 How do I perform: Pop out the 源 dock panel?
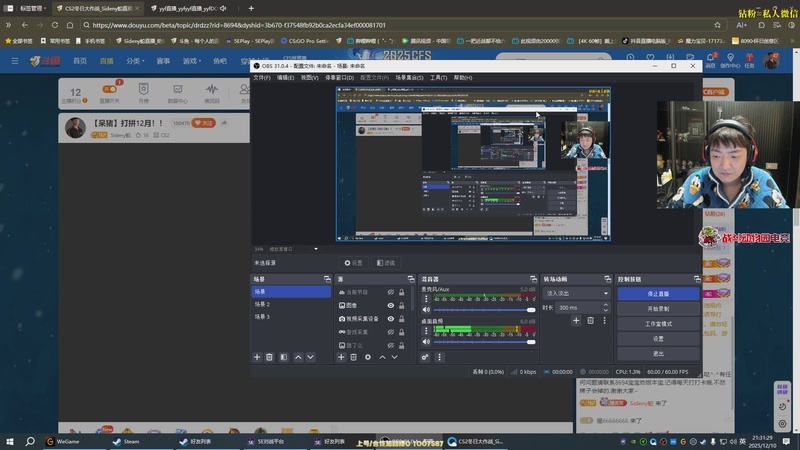pyautogui.click(x=411, y=279)
